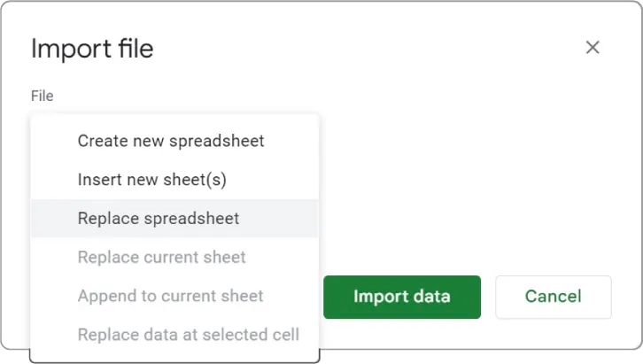This screenshot has height=364, width=643.
Task: Select Create new spreadsheet option
Action: 171,141
